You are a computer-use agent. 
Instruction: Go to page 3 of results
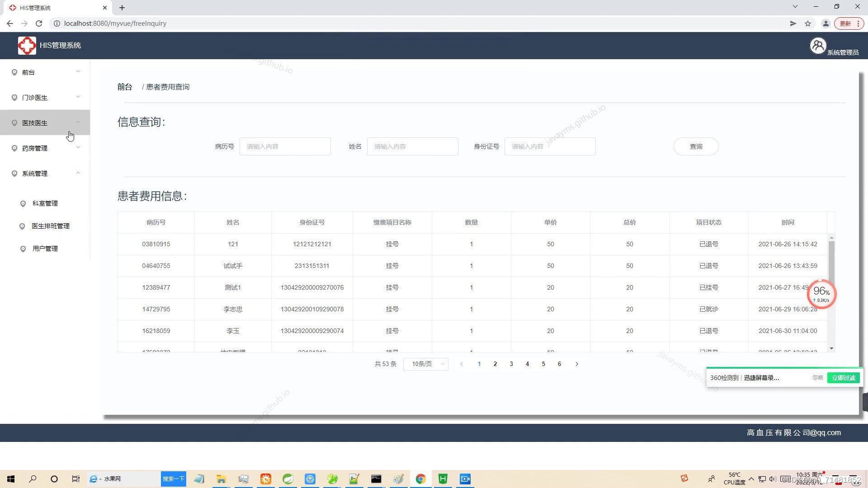pos(511,364)
